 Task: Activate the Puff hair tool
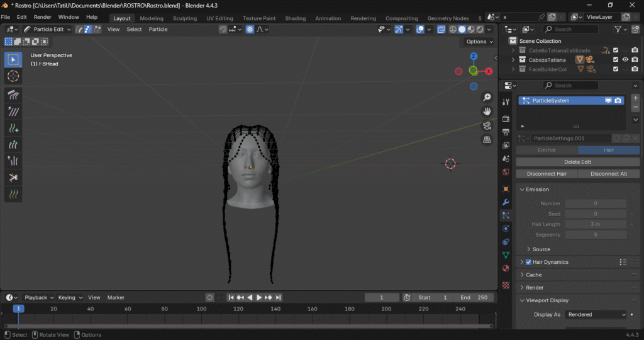coord(13,161)
